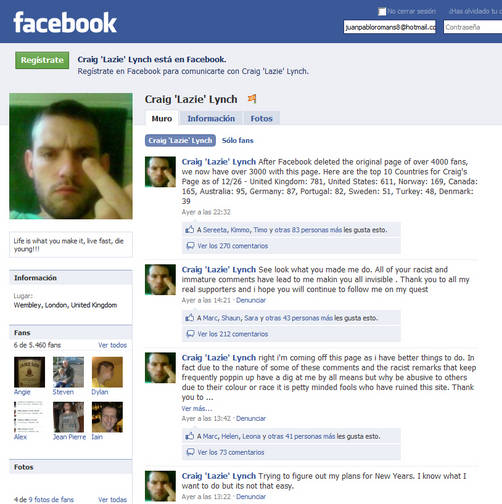502x504 pixels.
Task: Expand Ver los 270 comentarios
Action: (233, 246)
